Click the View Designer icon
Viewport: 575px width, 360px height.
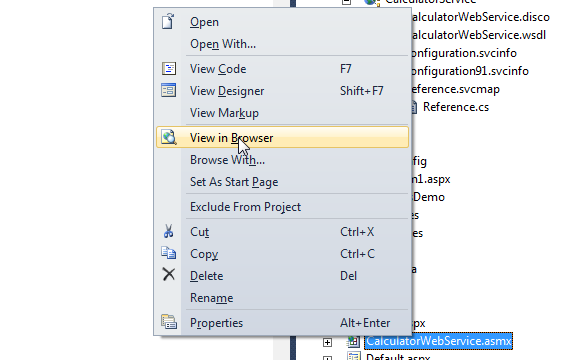click(168, 91)
